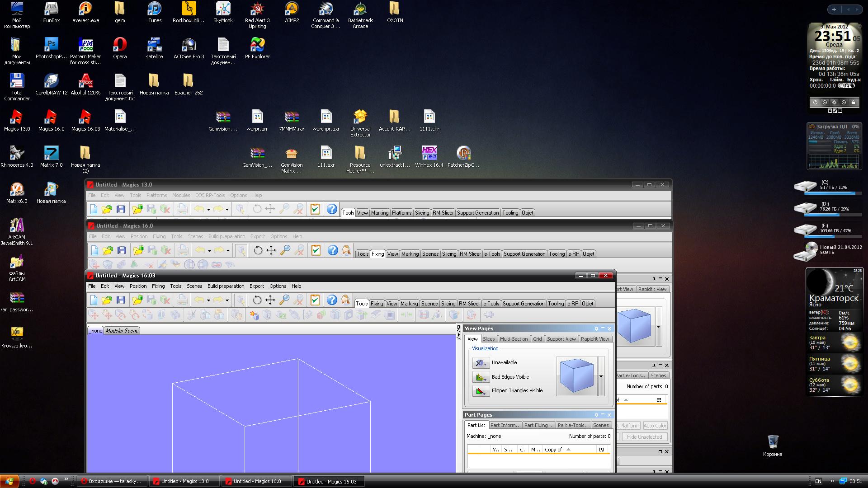Select Modeler Scene tab

122,331
